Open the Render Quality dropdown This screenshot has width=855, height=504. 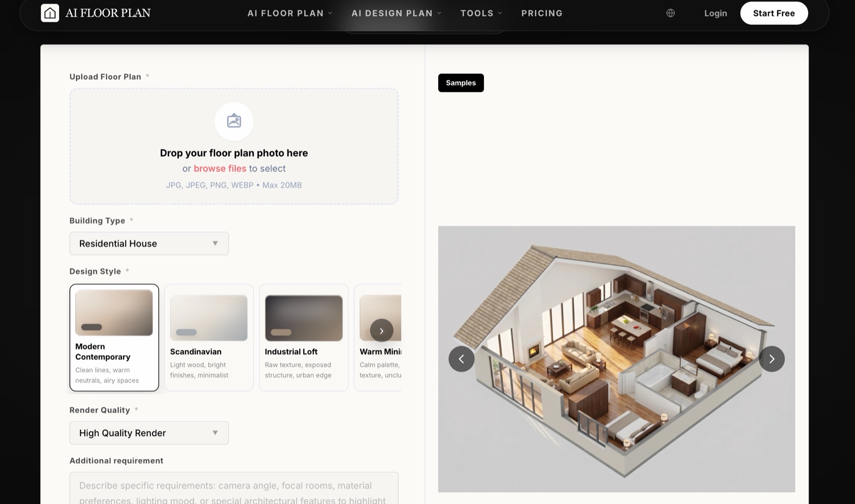click(149, 433)
